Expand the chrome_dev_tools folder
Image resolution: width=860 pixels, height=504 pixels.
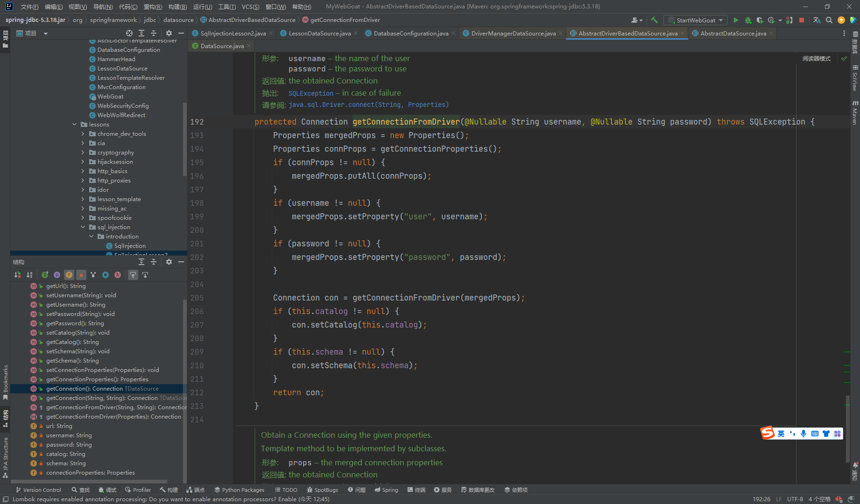click(83, 133)
